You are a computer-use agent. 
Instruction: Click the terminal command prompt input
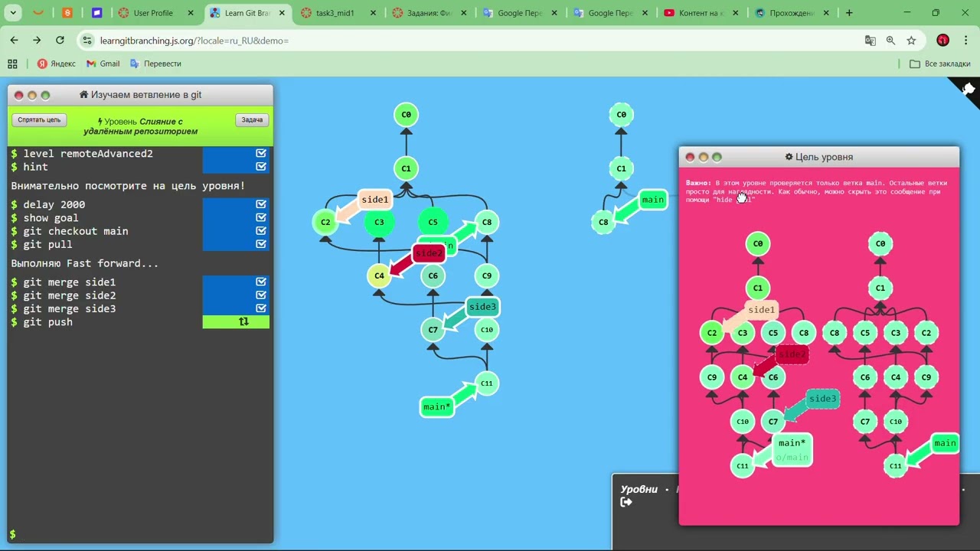[x=140, y=534]
